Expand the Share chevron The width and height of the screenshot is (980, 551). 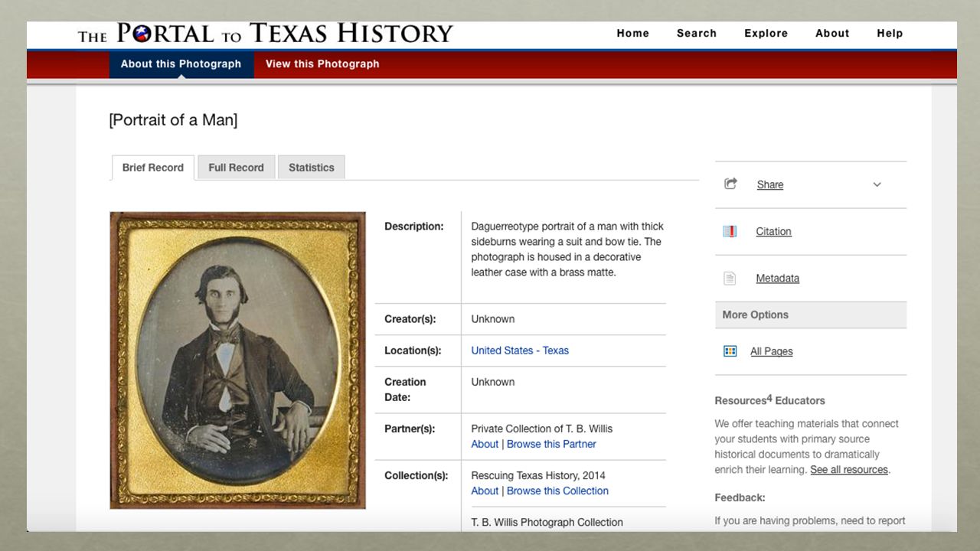pyautogui.click(x=877, y=184)
